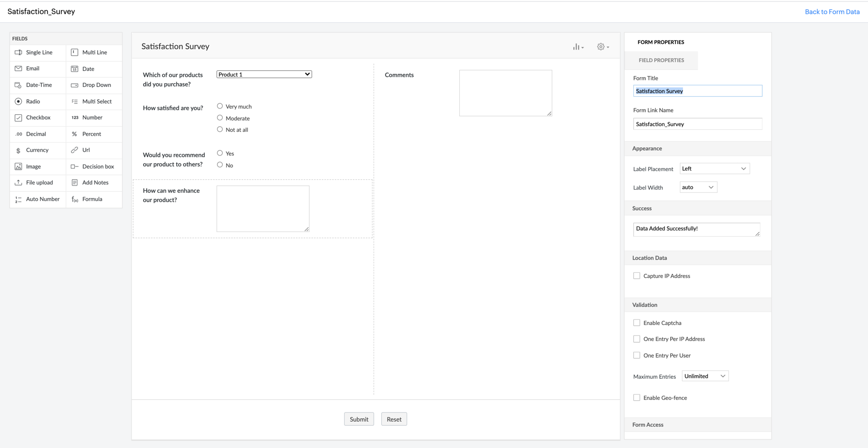Select the Url link icon
The width and height of the screenshot is (868, 448).
pos(74,150)
